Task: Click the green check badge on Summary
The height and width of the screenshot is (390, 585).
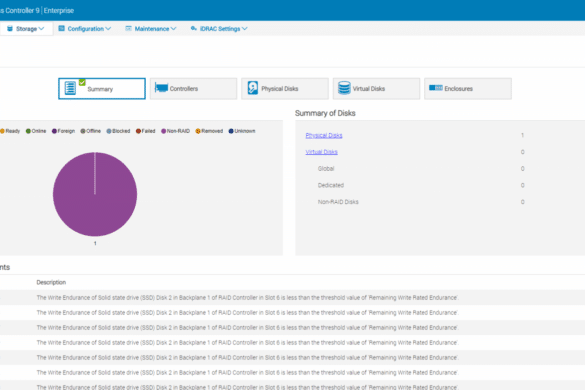Action: pos(82,82)
